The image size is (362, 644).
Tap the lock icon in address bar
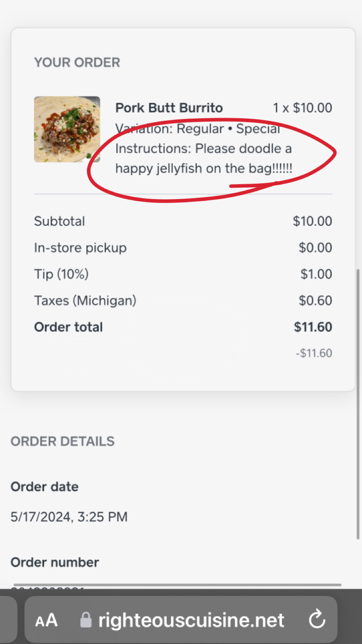[86, 620]
